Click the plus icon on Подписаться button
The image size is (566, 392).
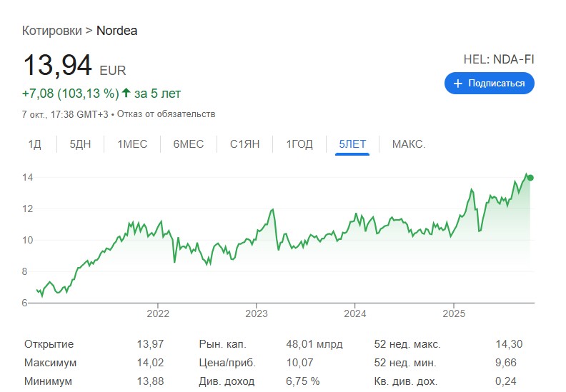pos(458,84)
